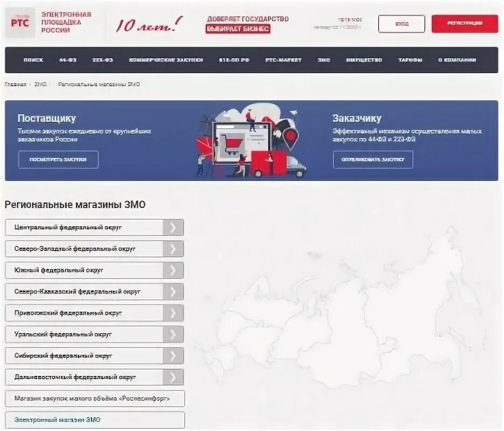
Task: Expand Сибирский федеральный округ arrow
Action: pos(173,356)
